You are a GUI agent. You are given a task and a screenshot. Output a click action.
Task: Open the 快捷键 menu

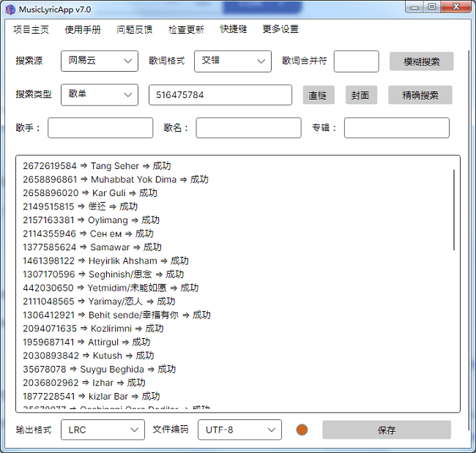pyautogui.click(x=234, y=29)
